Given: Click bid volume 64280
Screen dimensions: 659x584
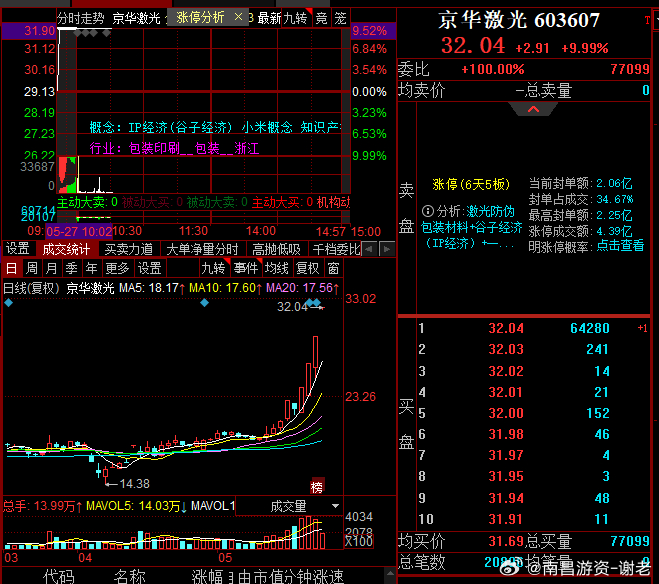Looking at the screenshot, I should (x=590, y=328).
